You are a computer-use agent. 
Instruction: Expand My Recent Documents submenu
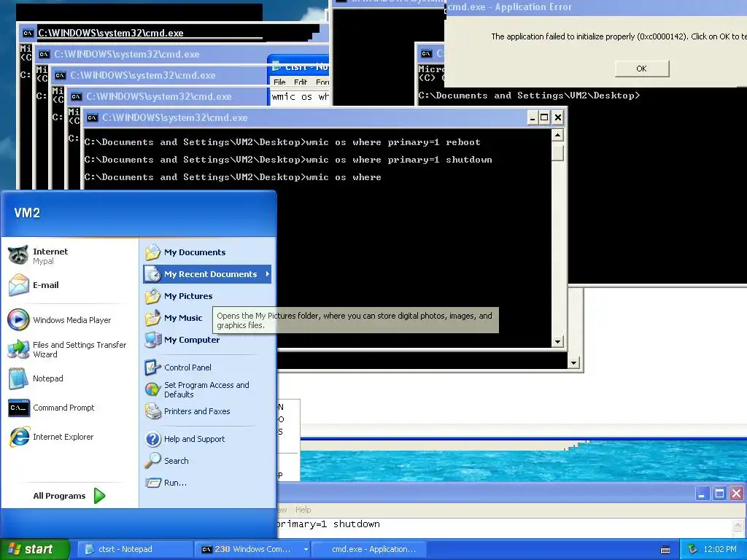coord(206,274)
